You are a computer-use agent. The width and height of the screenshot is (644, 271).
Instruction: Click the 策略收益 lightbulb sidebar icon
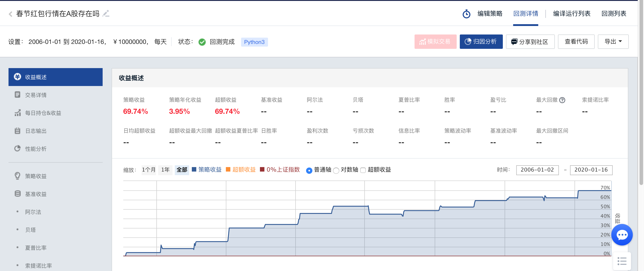(17, 176)
